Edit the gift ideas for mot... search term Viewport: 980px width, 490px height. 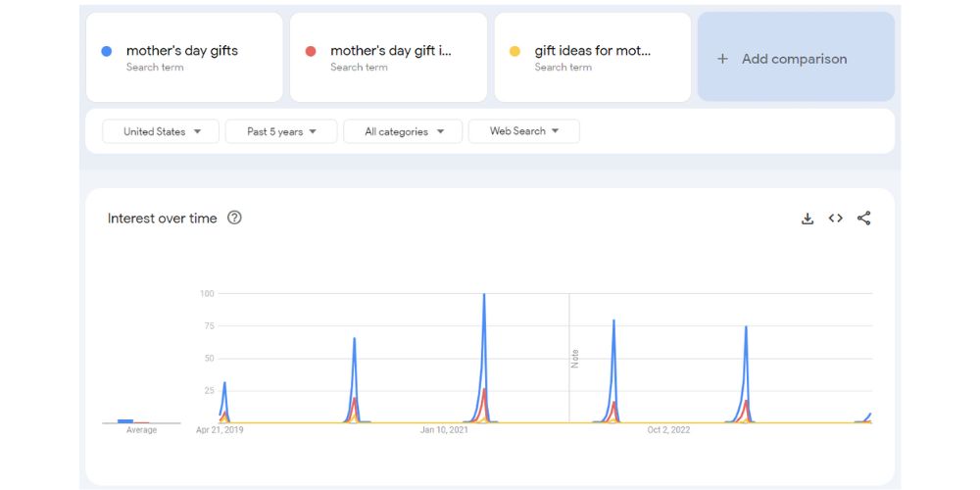592,51
